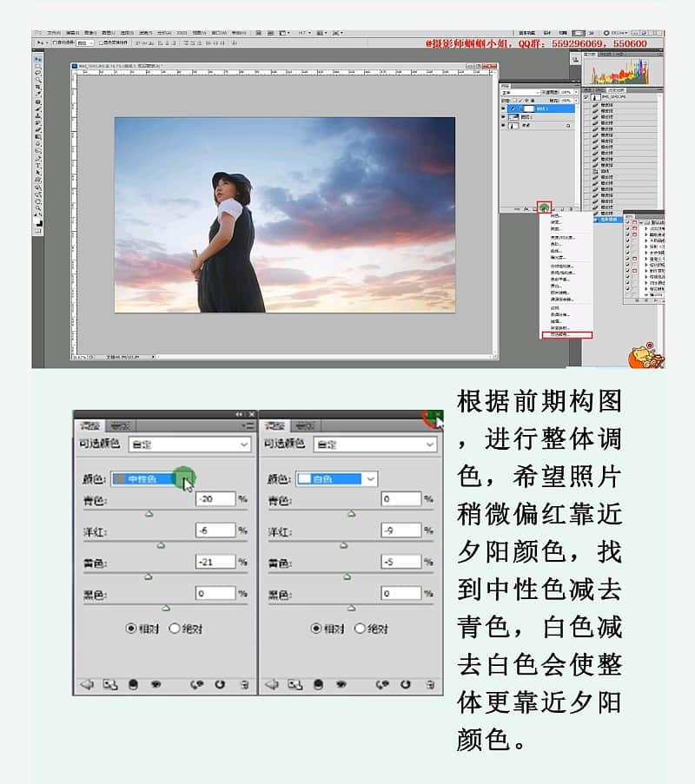695x784 pixels.
Task: Hide the Background layer in Layers panel
Action: coord(503,126)
